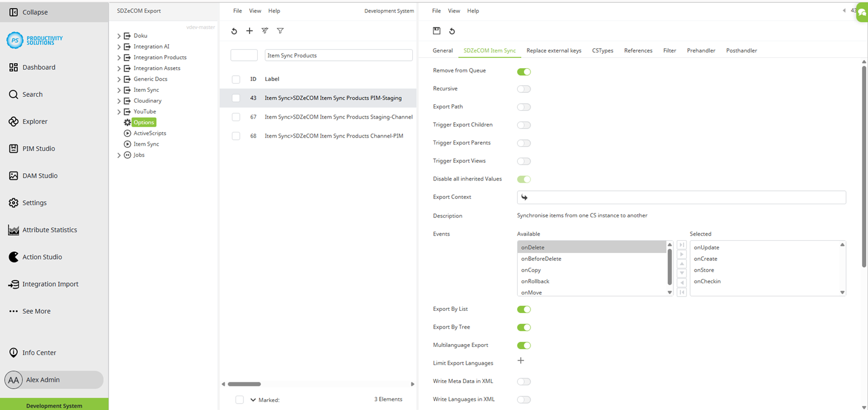Toggle Multilanguage Export switch
The image size is (868, 410).
(524, 345)
